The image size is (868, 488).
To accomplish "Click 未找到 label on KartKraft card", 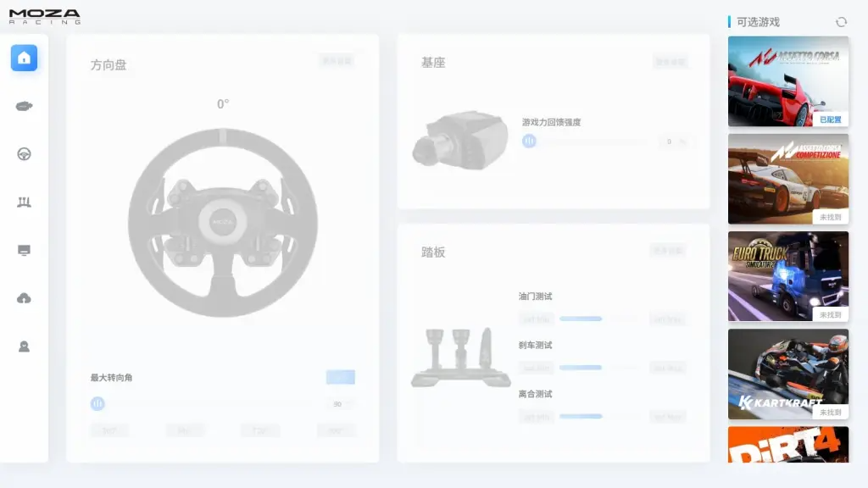I will 830,413.
